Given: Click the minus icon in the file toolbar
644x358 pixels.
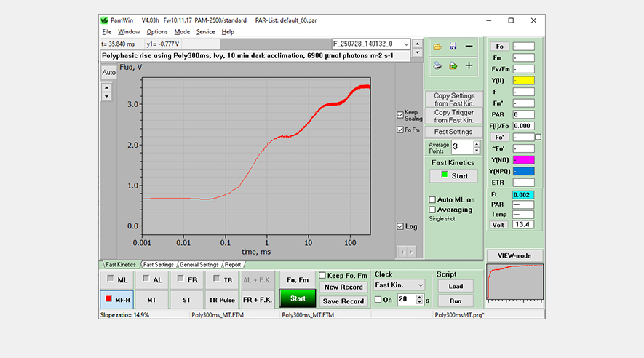Looking at the screenshot, I should pos(469,47).
